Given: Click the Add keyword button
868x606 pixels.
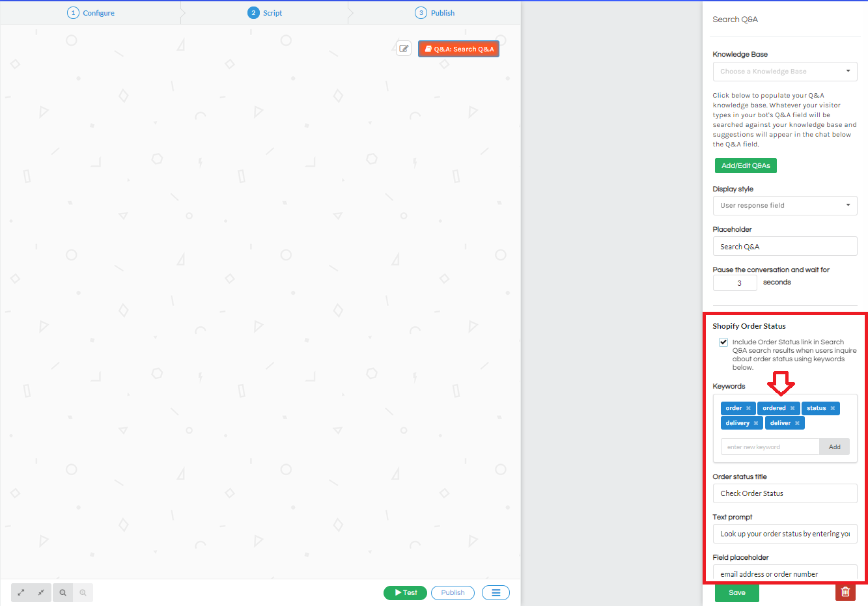Looking at the screenshot, I should [x=834, y=447].
